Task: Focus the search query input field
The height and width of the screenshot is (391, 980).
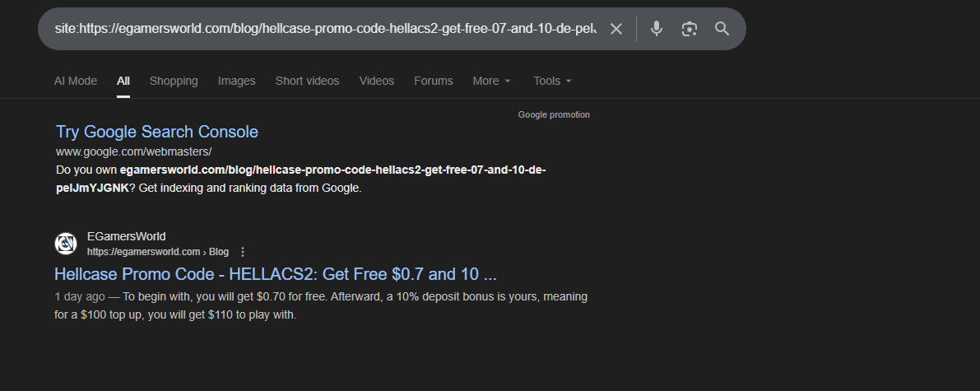Action: 325,29
